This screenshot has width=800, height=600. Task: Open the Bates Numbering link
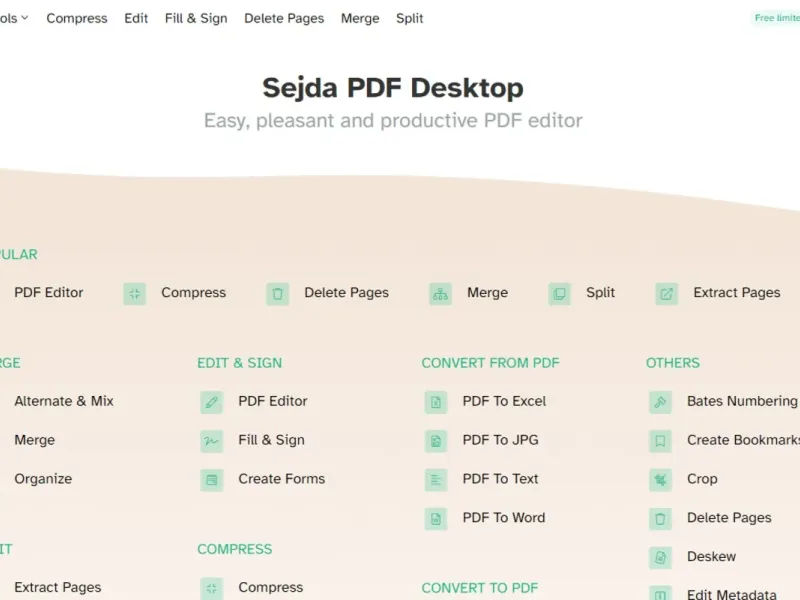[742, 401]
